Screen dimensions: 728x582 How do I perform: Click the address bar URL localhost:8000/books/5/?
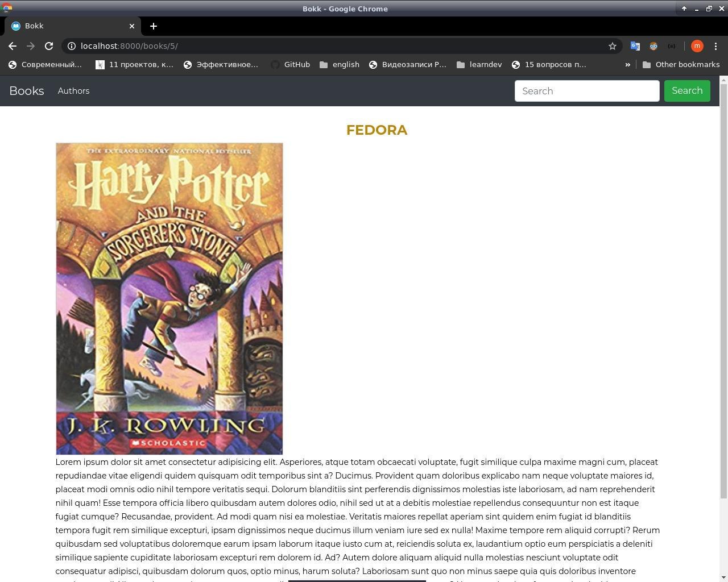click(129, 46)
